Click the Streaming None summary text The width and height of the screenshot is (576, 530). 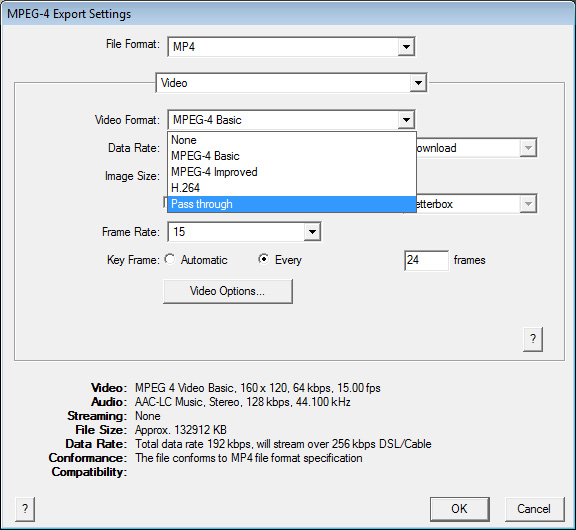148,416
